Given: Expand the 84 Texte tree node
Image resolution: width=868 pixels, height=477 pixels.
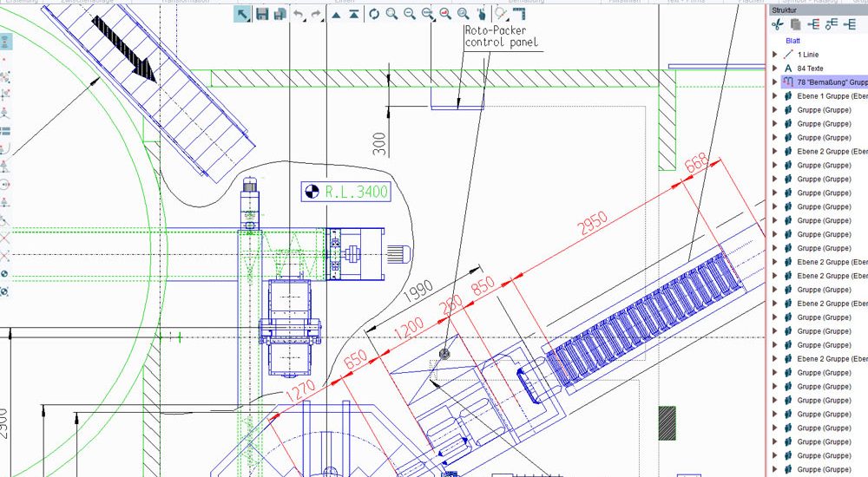Looking at the screenshot, I should (x=775, y=68).
